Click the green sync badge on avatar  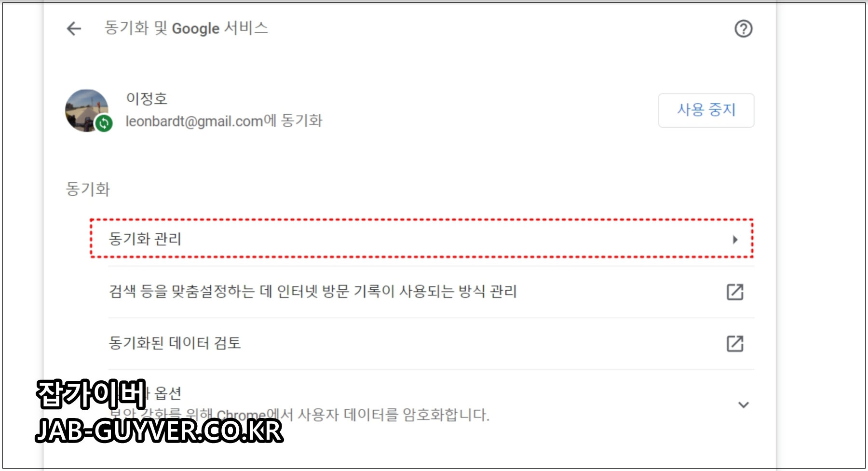[104, 123]
